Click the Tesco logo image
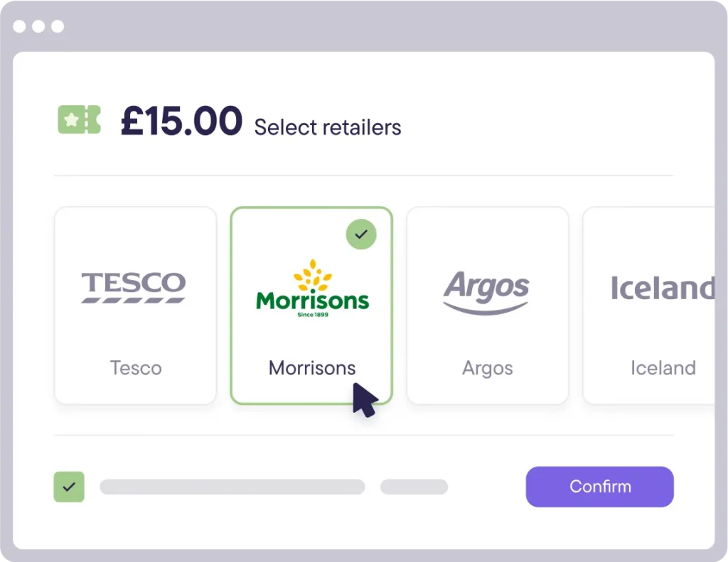The height and width of the screenshot is (562, 728). [x=133, y=287]
